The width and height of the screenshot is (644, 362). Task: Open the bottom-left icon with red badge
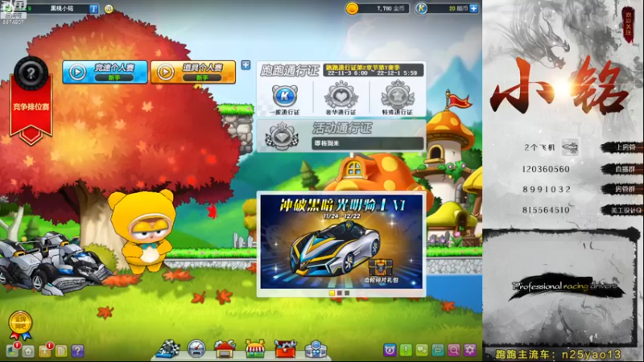(x=13, y=350)
